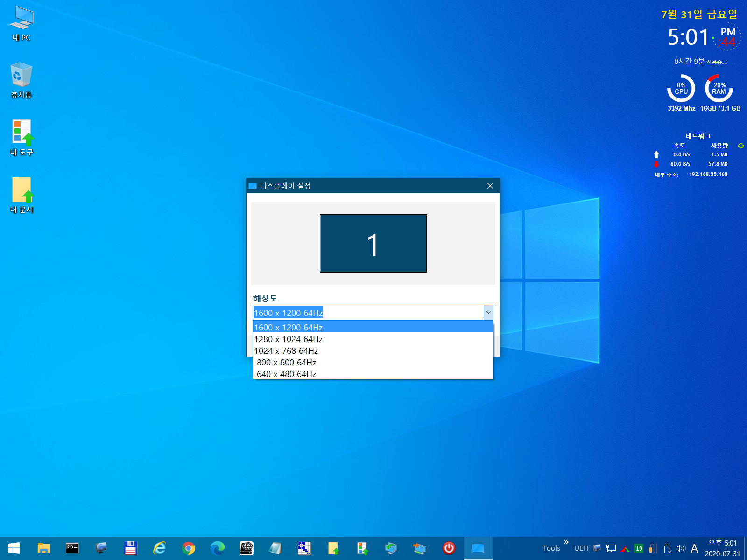
Task: Open the taskbar clock 오후 5:01
Action: click(x=722, y=548)
